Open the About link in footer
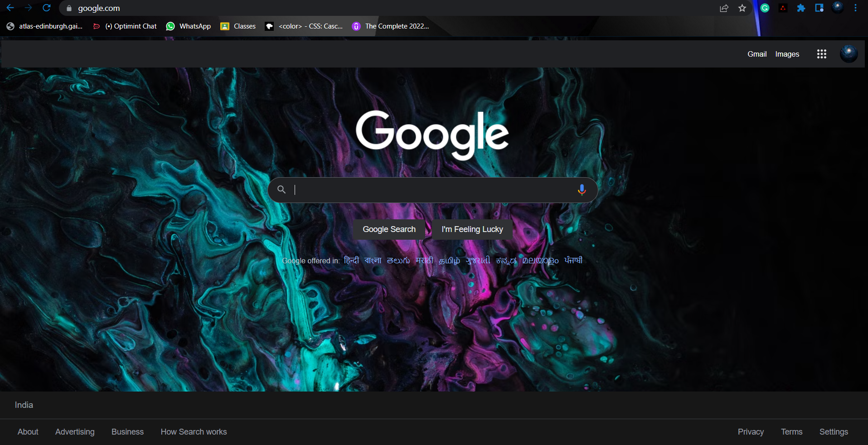The width and height of the screenshot is (868, 445). 28,432
